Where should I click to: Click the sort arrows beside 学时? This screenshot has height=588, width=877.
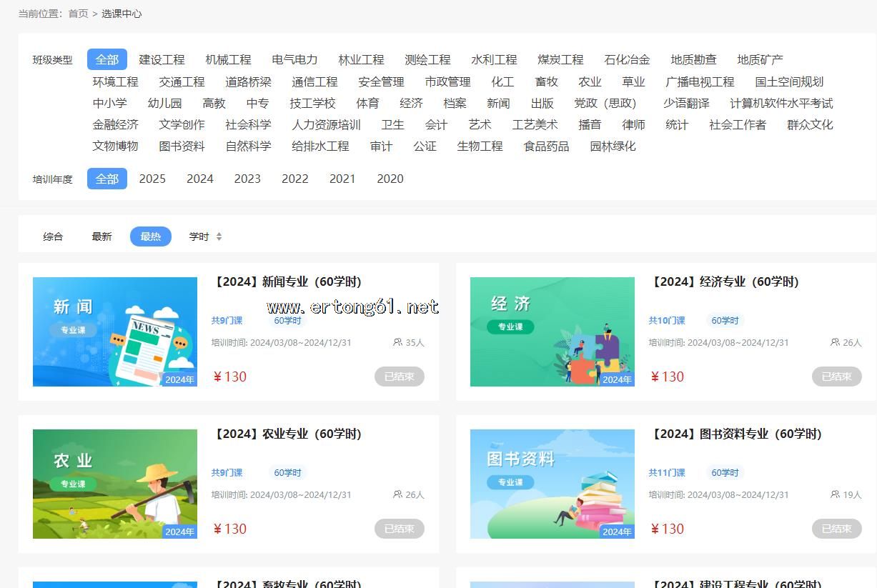point(219,236)
